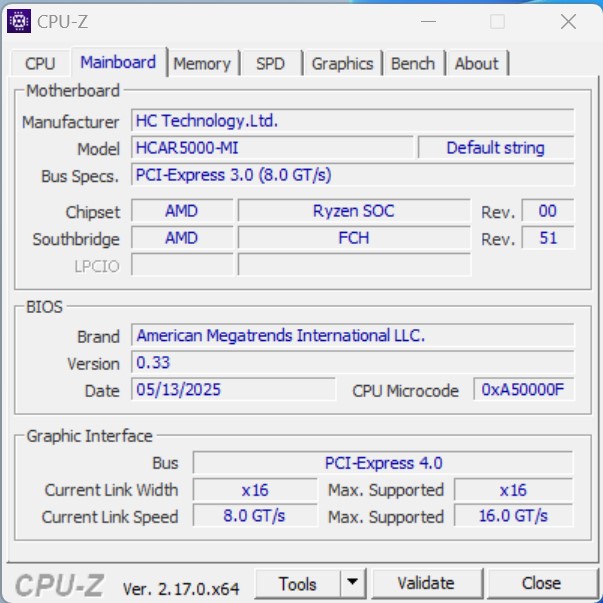Switch to the CPU tab
The image size is (603, 603).
pyautogui.click(x=40, y=63)
